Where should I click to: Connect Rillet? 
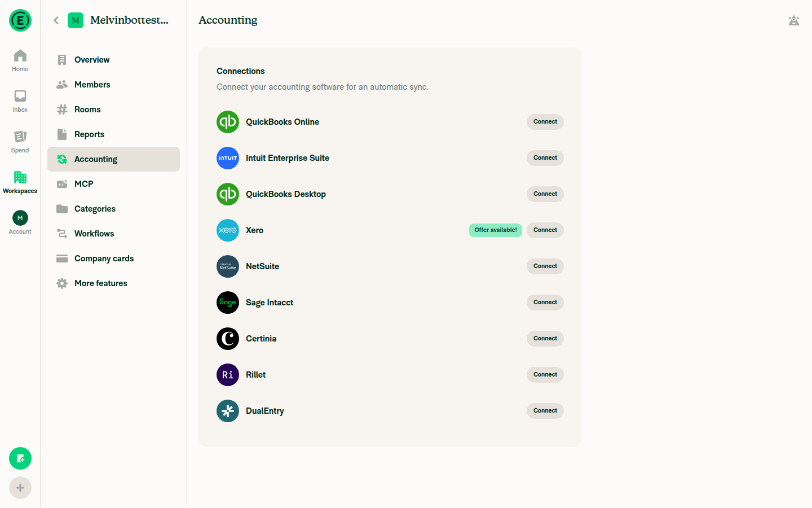click(545, 375)
